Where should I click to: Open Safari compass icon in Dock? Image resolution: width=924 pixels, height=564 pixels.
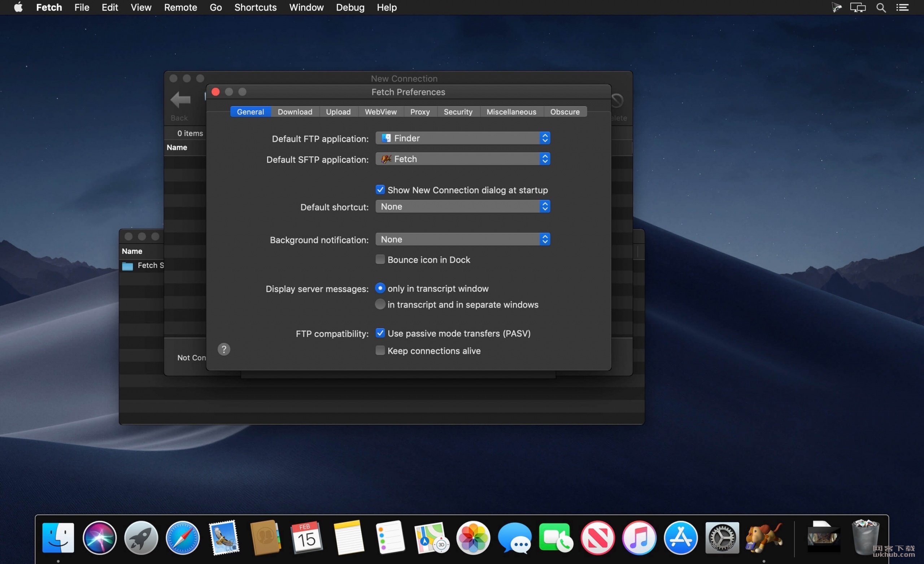(183, 538)
